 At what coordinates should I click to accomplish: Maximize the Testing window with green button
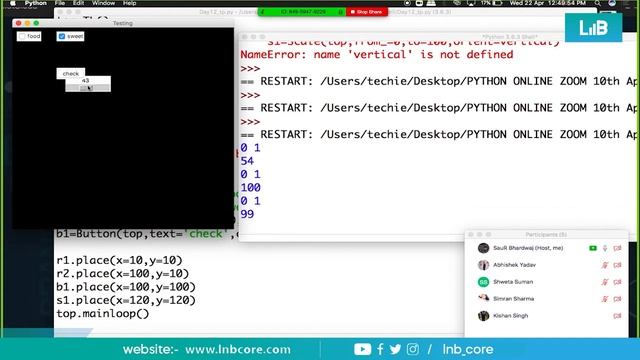(36, 23)
